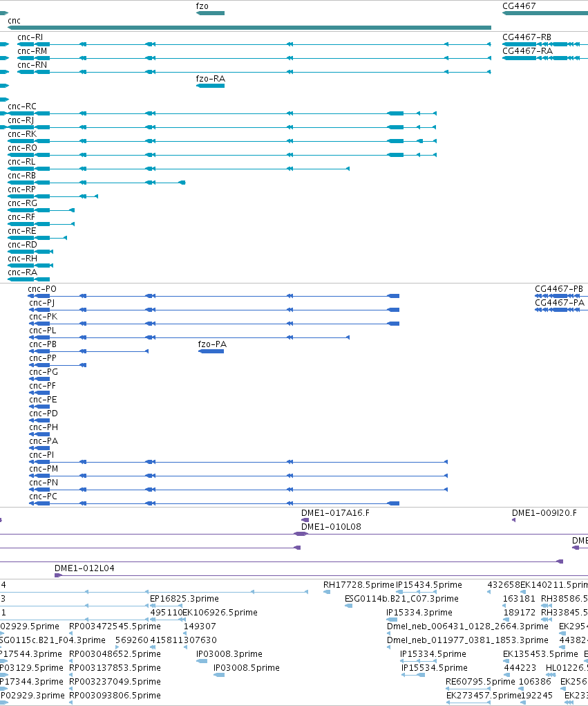Select the CG4467-RA transcript label
The width and height of the screenshot is (588, 706).
point(527,51)
